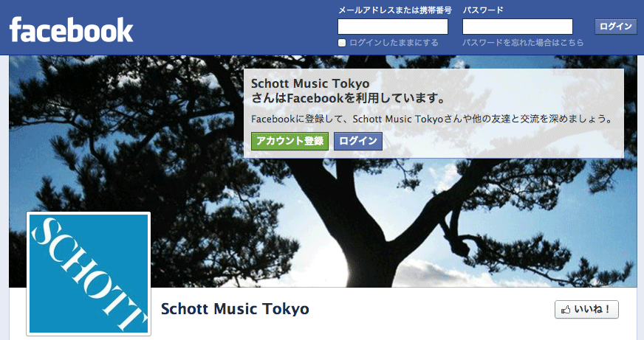644x340 pixels.
Task: Click the さんはFacebookを利用しています heading line
Action: point(348,98)
